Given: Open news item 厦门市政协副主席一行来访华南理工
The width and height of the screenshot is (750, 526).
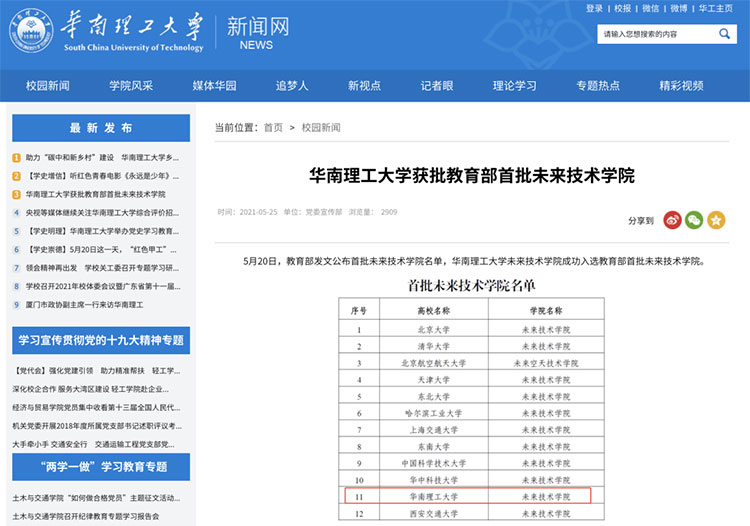Looking at the screenshot, I should 84,305.
